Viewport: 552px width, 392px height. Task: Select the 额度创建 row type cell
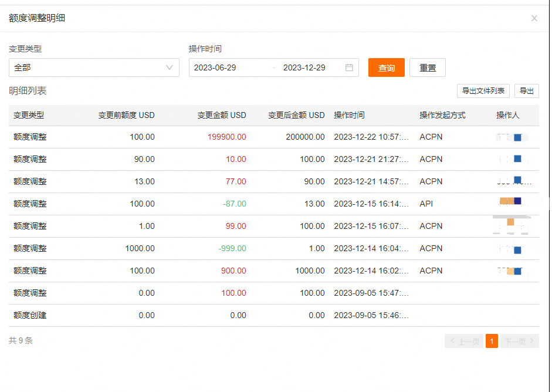[30, 315]
